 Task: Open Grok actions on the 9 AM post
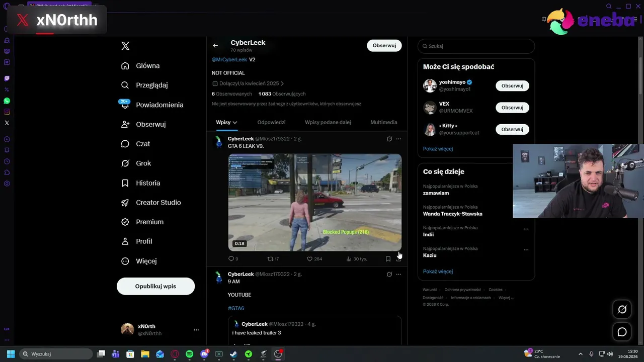(x=389, y=275)
